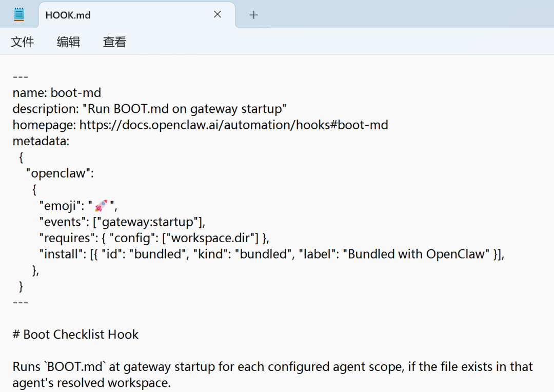Click the line 'name: boot-md'
554x392 pixels.
(x=57, y=92)
